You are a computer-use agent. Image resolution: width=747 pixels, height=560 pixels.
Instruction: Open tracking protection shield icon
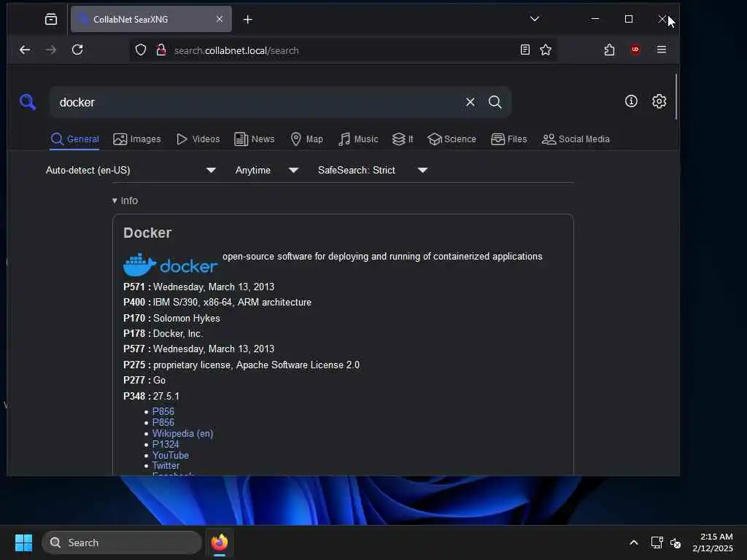tap(141, 50)
